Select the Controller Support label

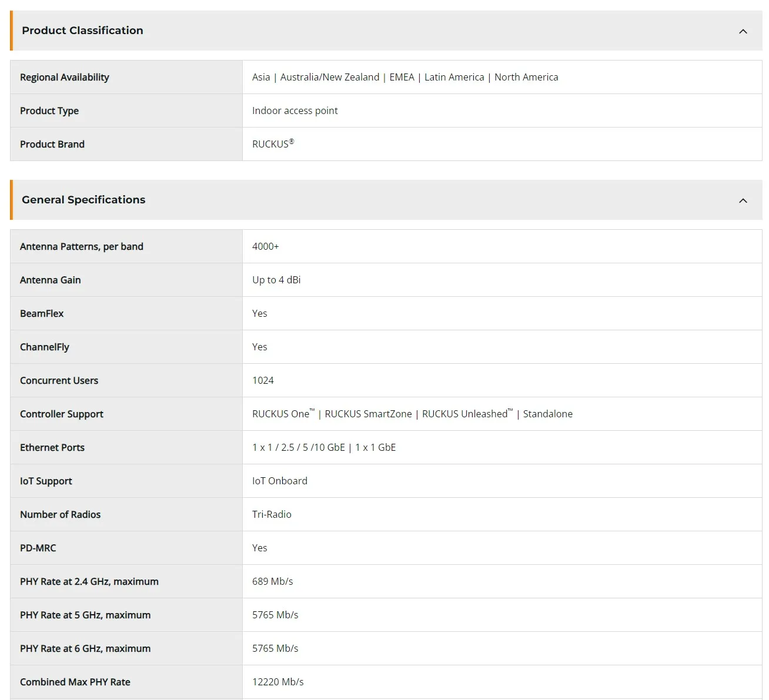pyautogui.click(x=62, y=414)
